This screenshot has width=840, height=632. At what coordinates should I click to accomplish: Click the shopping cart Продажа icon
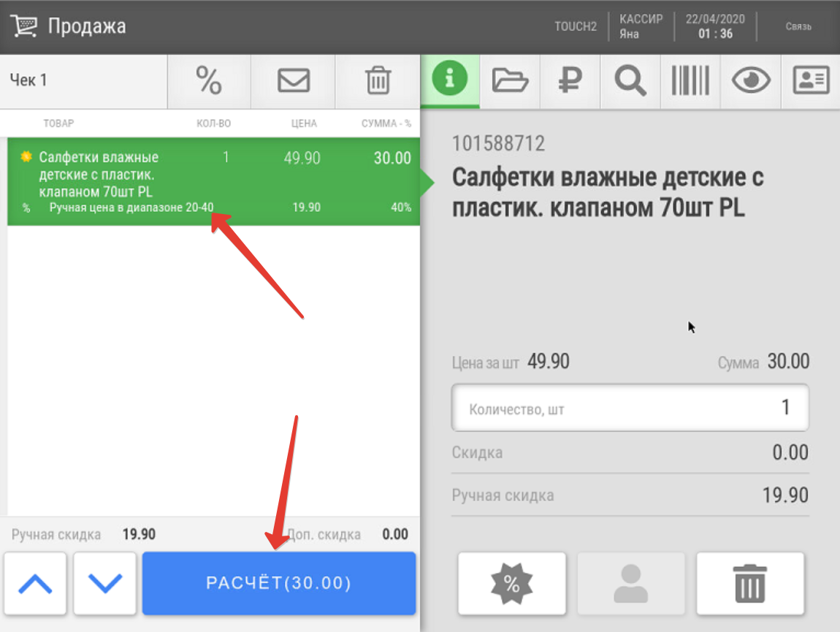point(24,26)
